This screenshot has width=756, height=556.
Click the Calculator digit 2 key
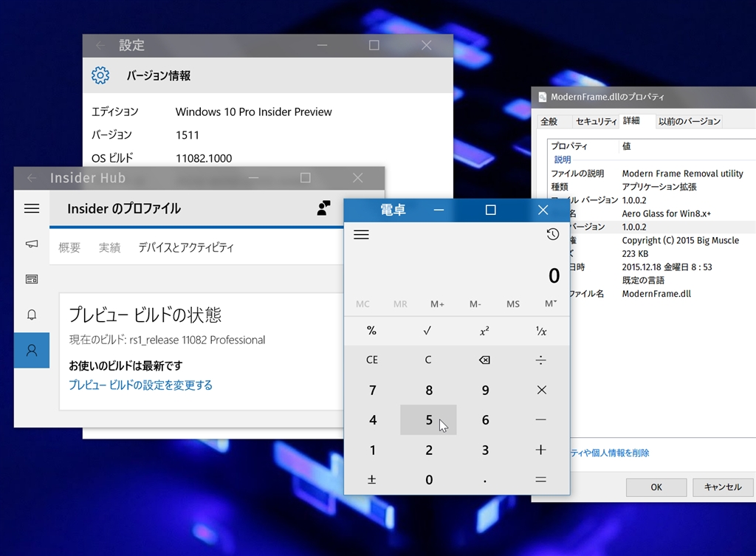[428, 450]
